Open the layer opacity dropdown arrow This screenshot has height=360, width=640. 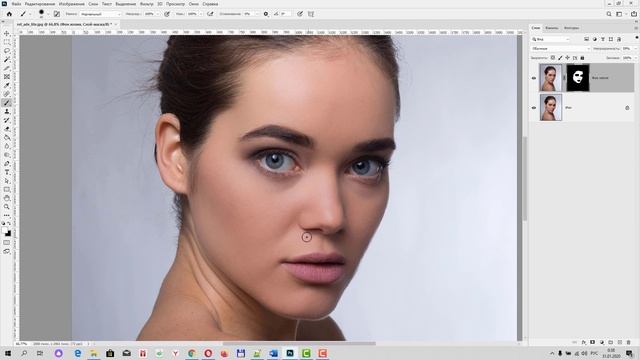(x=636, y=49)
